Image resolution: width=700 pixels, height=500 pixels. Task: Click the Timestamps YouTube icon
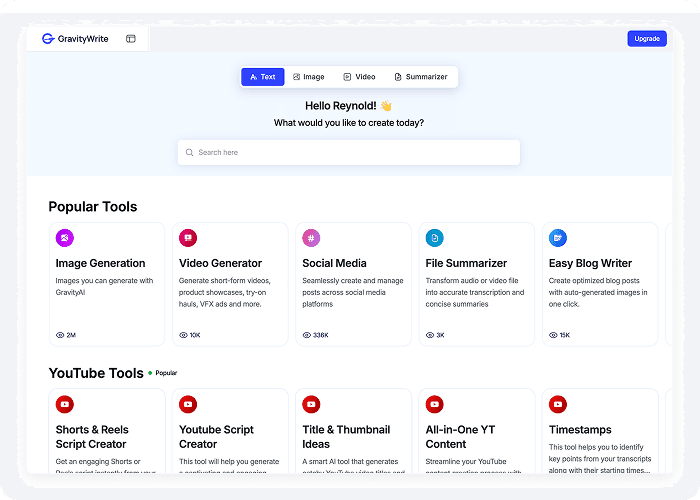click(x=558, y=404)
